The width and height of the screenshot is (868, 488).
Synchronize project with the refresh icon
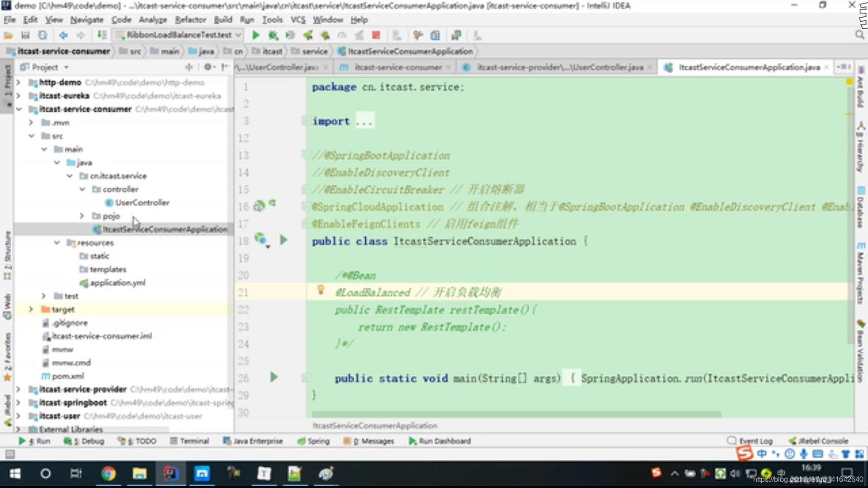point(42,35)
